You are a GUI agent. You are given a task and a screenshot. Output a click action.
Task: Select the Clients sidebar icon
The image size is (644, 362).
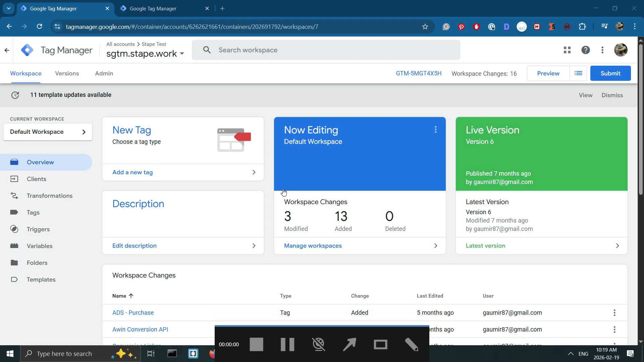[14, 179]
